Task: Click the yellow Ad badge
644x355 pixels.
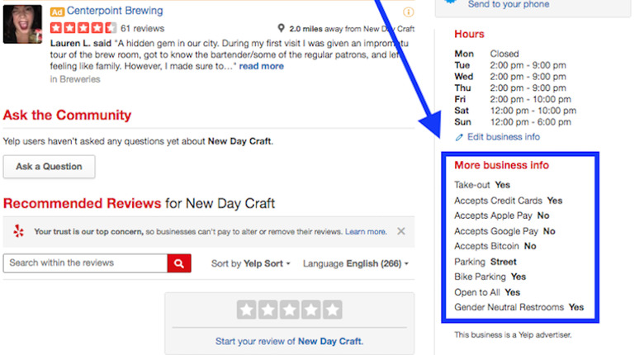Action: (x=57, y=12)
